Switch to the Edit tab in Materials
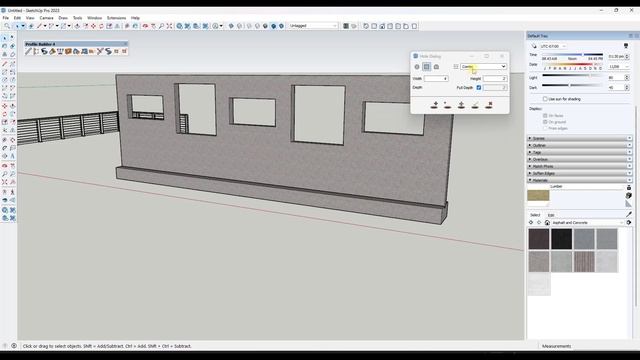 (x=551, y=215)
